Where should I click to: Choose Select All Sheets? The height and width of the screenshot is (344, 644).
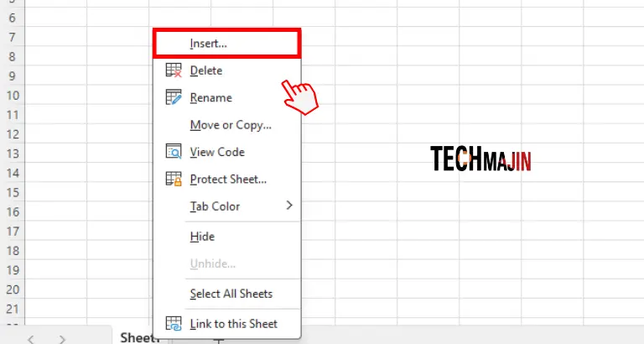pyautogui.click(x=227, y=294)
